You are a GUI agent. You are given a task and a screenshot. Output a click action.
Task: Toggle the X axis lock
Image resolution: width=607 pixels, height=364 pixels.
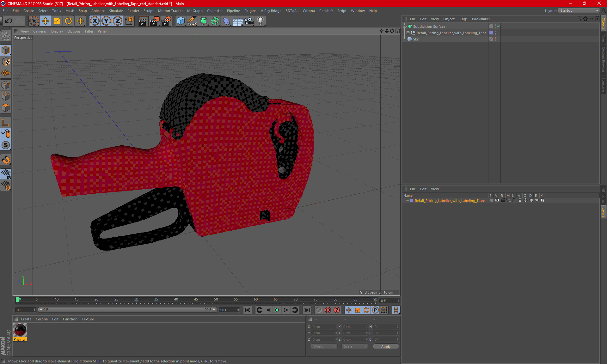click(95, 21)
